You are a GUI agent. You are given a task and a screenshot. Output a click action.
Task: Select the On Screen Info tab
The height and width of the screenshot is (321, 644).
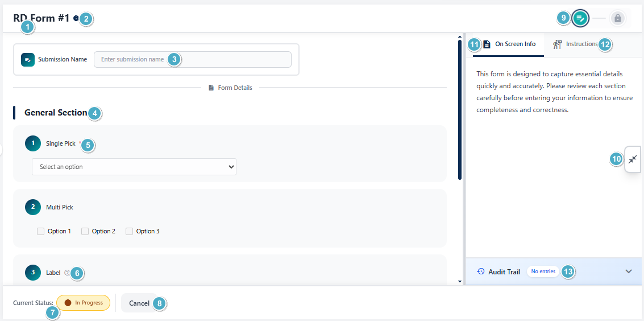click(x=509, y=44)
